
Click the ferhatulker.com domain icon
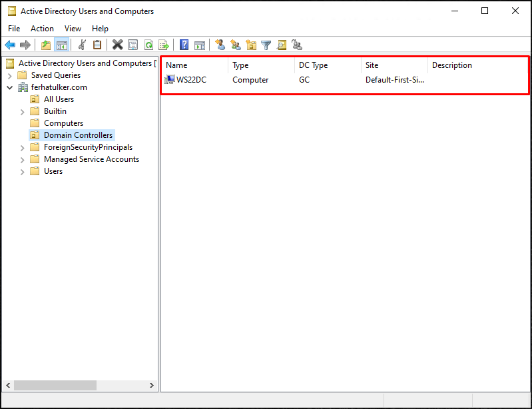(x=23, y=87)
